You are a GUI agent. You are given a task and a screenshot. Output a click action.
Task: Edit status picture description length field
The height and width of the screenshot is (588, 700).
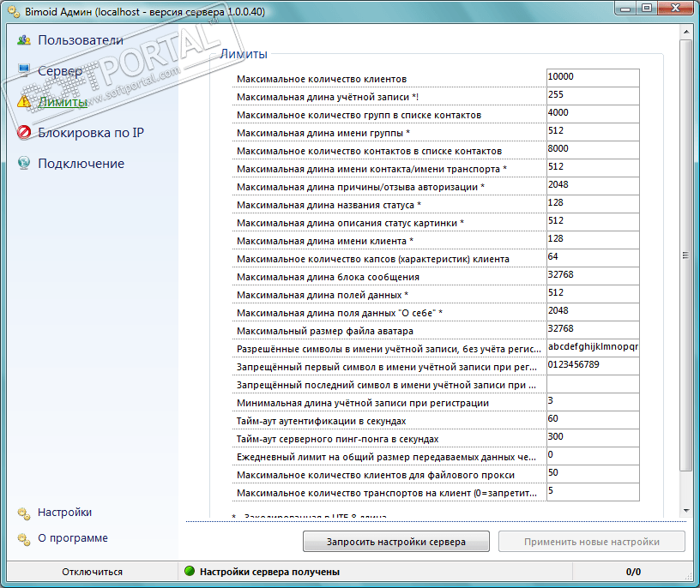click(x=593, y=222)
